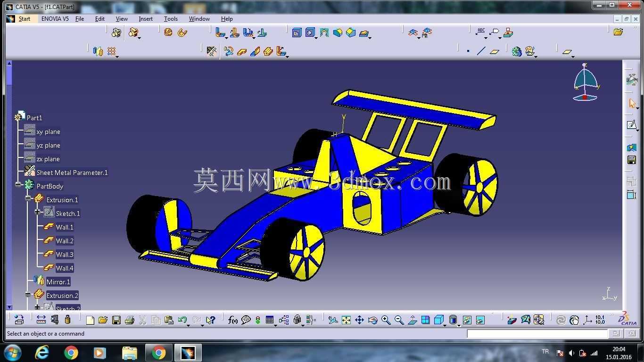The width and height of the screenshot is (644, 362).
Task: Select the Chamfer tool icon
Action: [x=351, y=33]
